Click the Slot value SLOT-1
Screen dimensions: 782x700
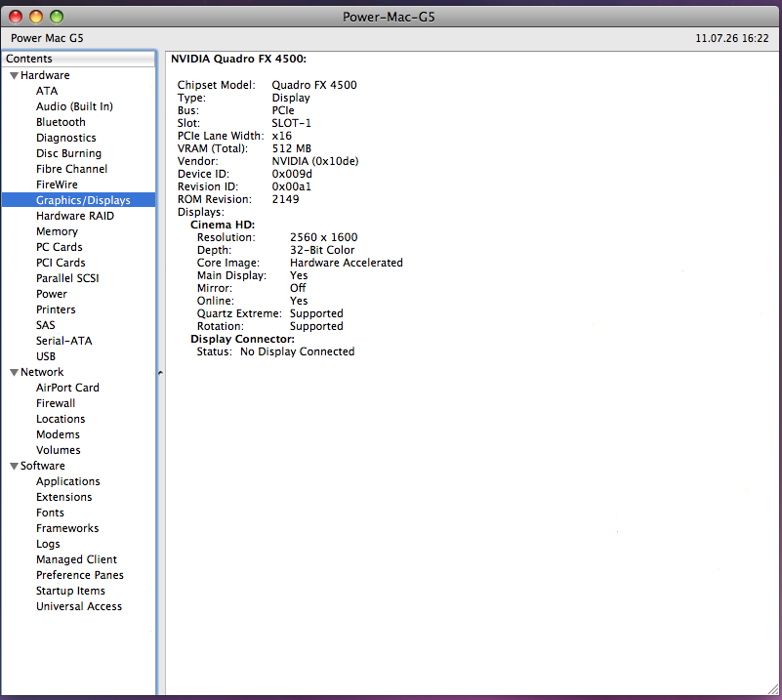pos(291,123)
